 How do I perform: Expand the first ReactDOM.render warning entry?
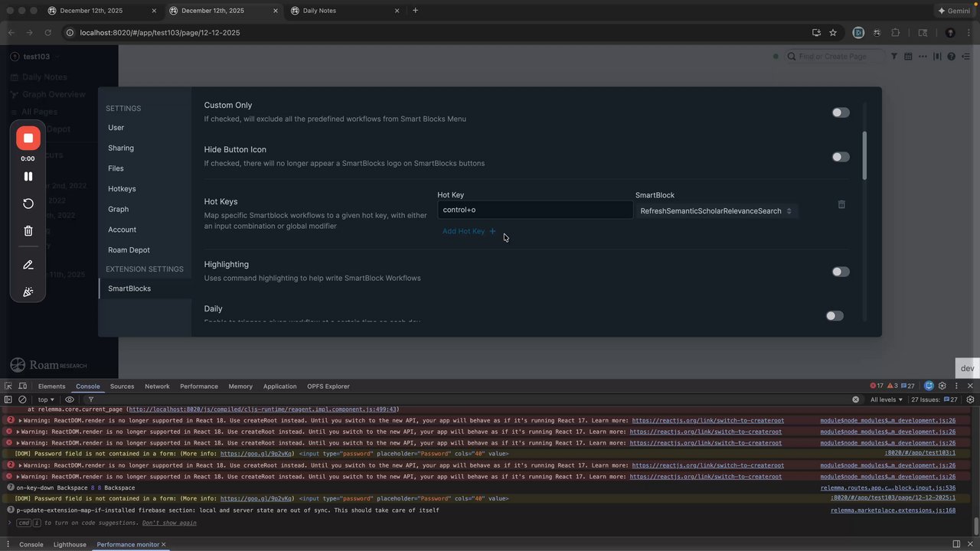(x=21, y=421)
